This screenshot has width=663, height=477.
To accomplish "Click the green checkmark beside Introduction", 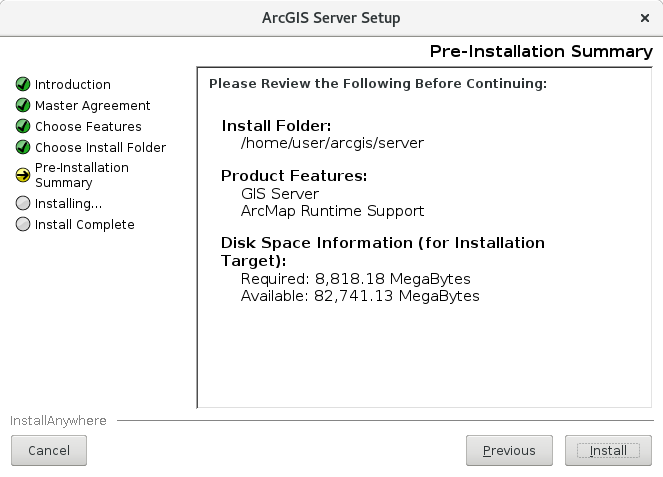I will pyautogui.click(x=23, y=85).
